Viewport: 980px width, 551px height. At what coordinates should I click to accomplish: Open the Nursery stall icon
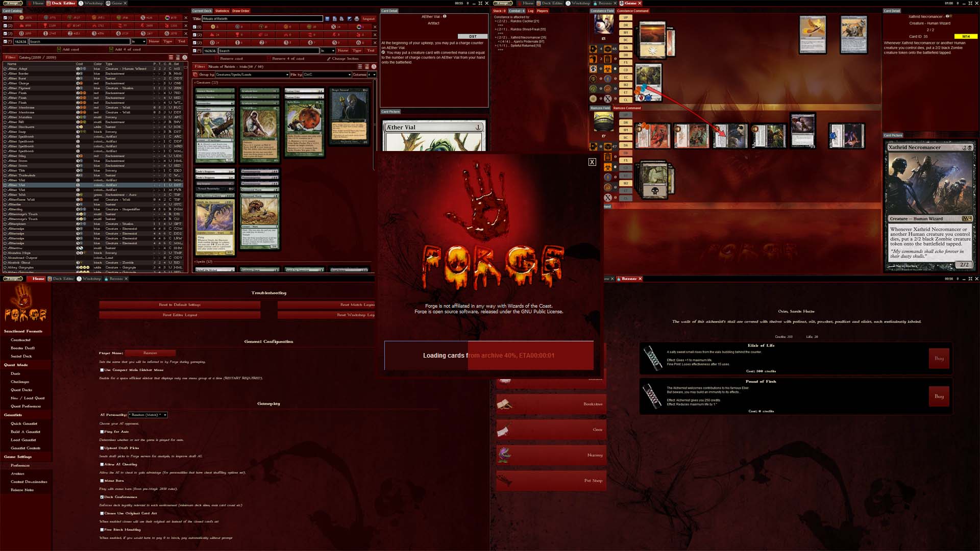(x=505, y=454)
